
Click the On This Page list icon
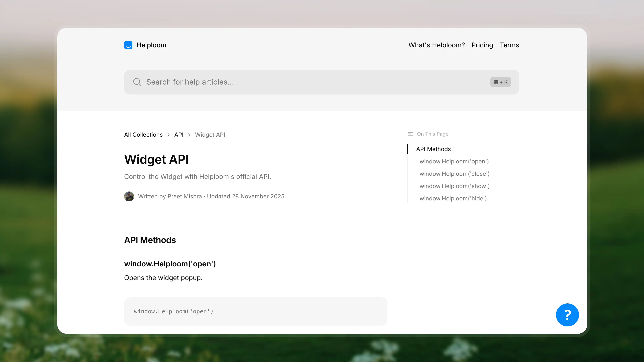tap(410, 134)
